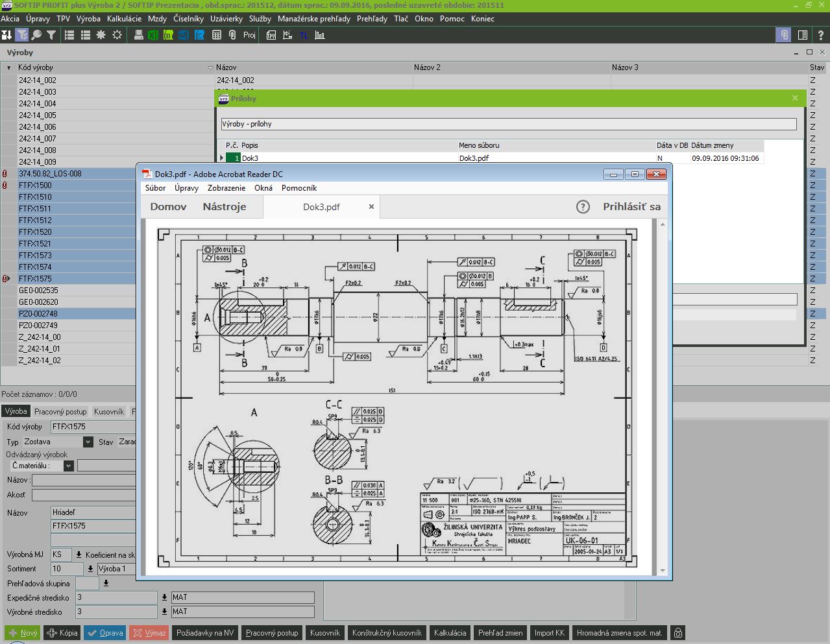Open the lookup arrow beside Výrobná MJ
The width and height of the screenshot is (830, 644).
(x=79, y=555)
